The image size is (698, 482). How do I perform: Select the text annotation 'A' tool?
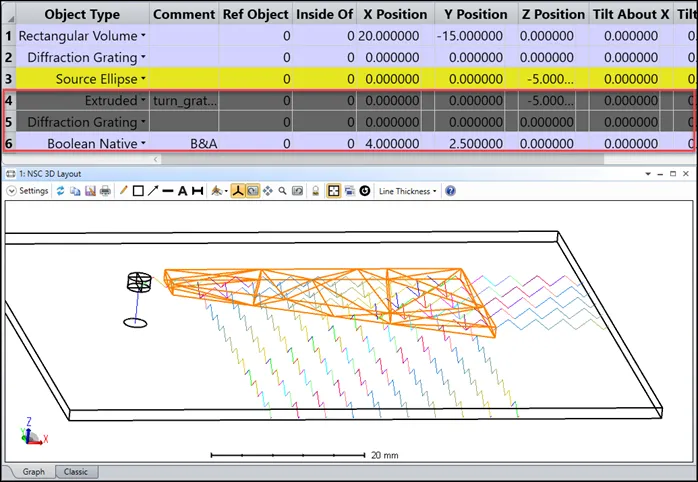pyautogui.click(x=182, y=191)
